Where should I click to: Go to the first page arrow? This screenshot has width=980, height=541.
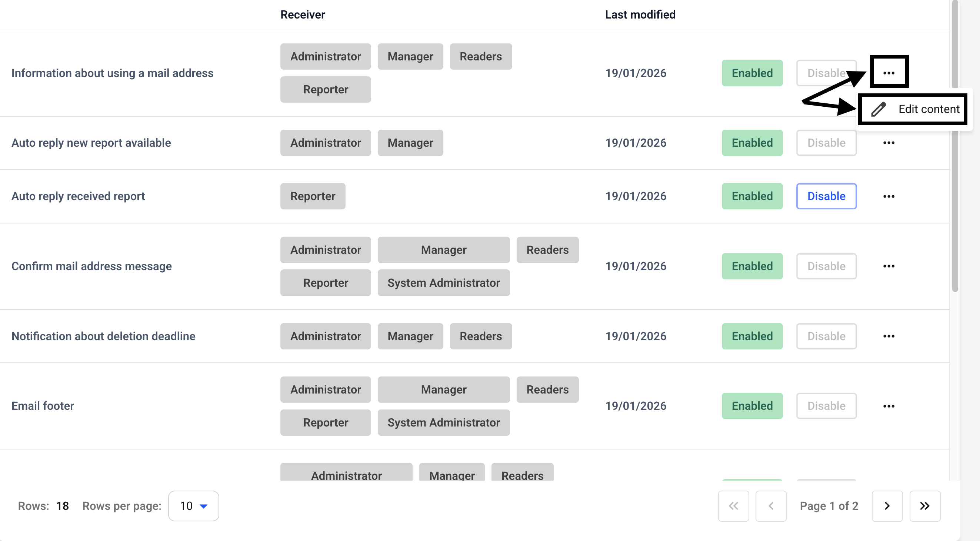coord(733,505)
